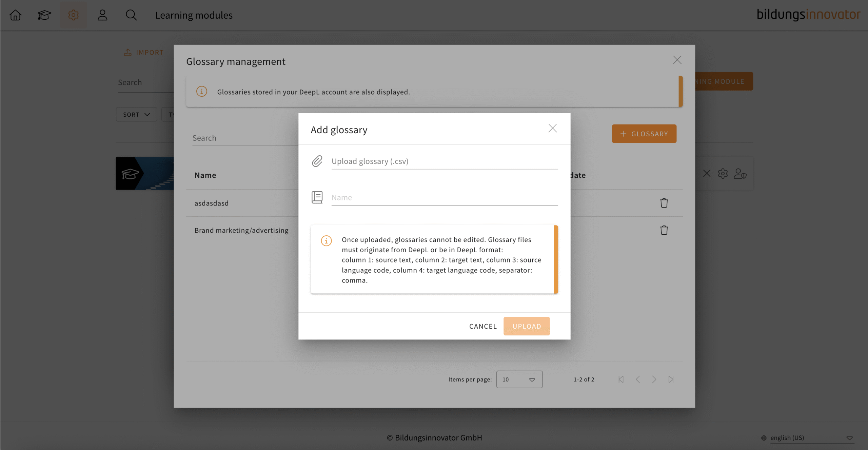Image resolution: width=868 pixels, height=450 pixels.
Task: Focus the Name input field
Action: click(x=444, y=197)
